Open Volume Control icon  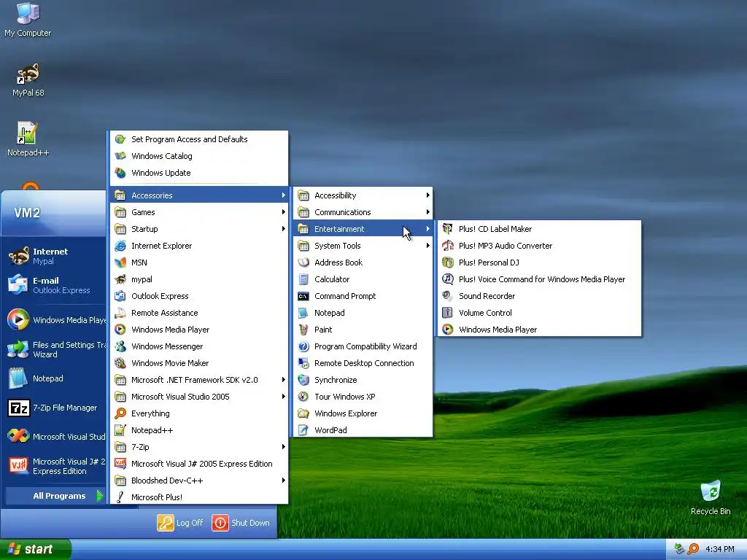[x=447, y=313]
